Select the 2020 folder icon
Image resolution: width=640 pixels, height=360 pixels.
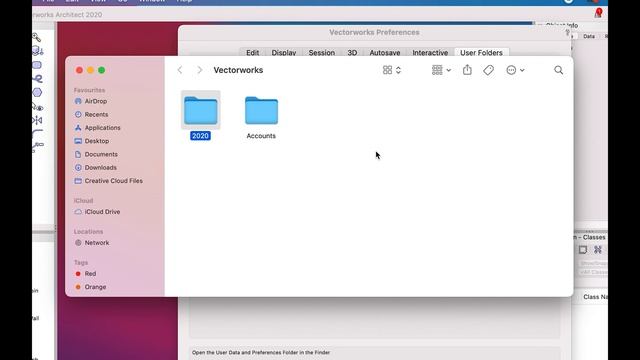200,110
